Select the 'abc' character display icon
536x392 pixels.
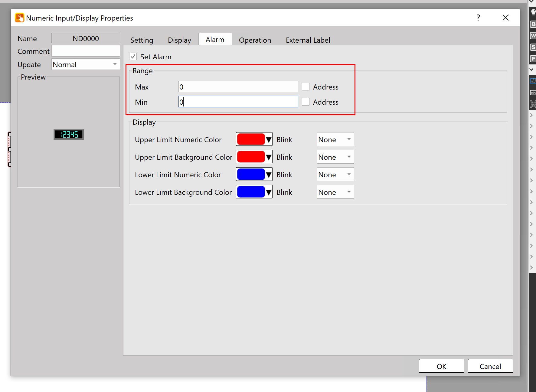[533, 93]
